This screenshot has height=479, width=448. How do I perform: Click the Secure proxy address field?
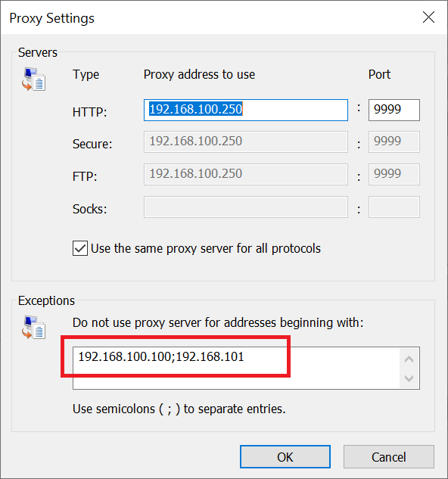[x=246, y=142]
